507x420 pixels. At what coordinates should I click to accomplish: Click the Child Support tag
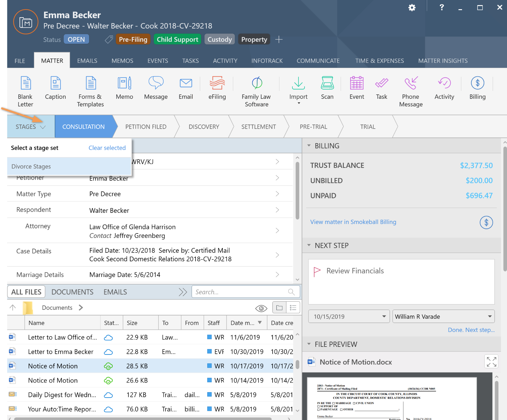[177, 39]
